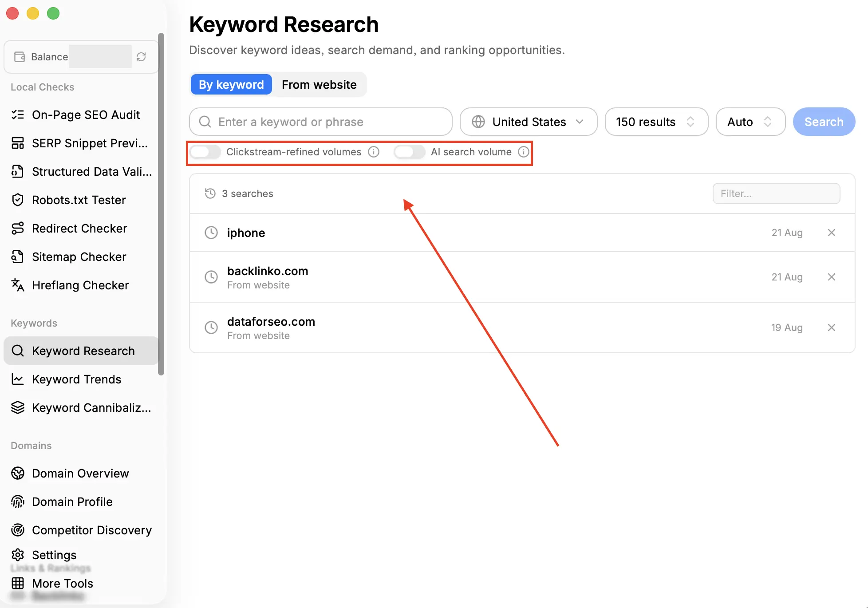Switch to From website tab
The height and width of the screenshot is (608, 868).
tap(319, 84)
